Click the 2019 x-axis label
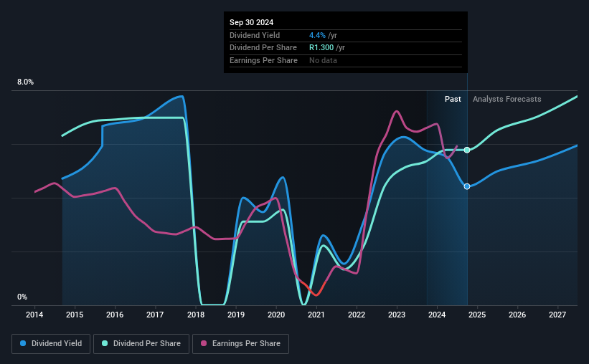 point(236,315)
